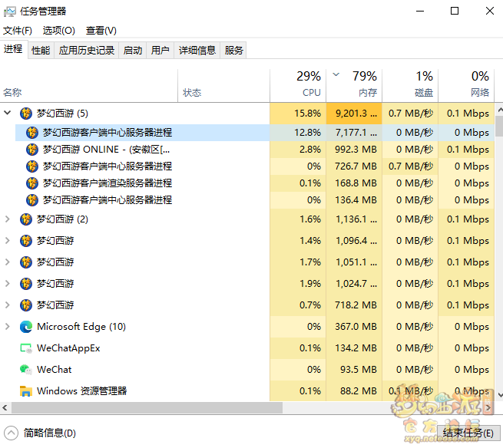
Task: Sort by the CPU column header
Action: (x=298, y=86)
